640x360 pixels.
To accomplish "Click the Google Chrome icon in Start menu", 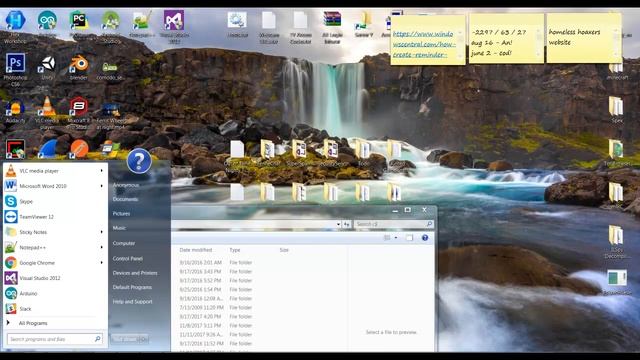I will (11, 263).
